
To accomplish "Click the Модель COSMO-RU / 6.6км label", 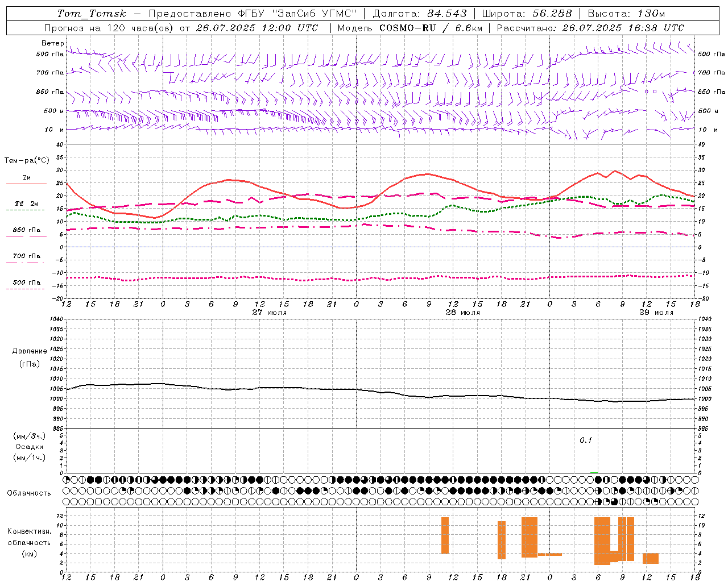I will click(x=410, y=28).
